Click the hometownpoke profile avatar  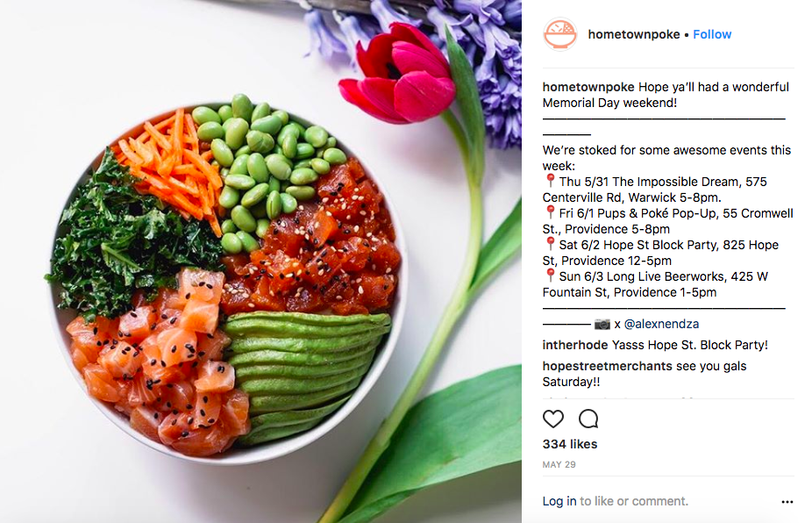click(559, 34)
